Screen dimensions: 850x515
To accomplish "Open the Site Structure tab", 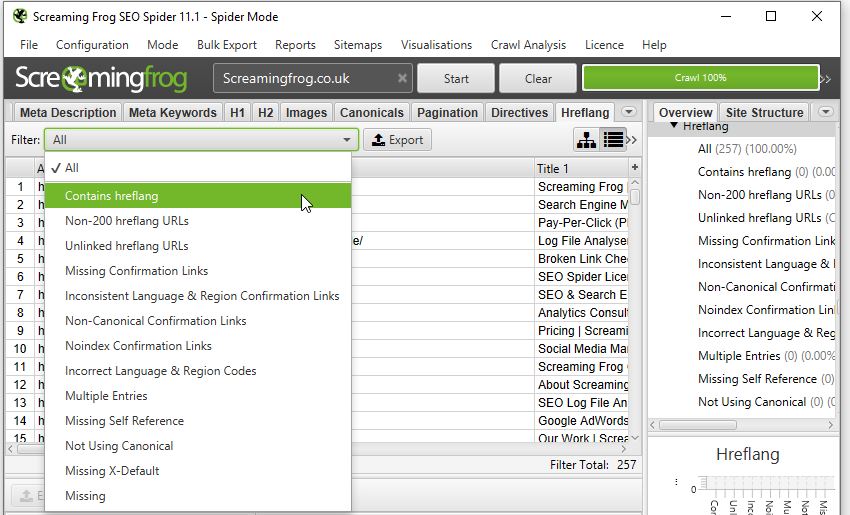I will (x=765, y=112).
